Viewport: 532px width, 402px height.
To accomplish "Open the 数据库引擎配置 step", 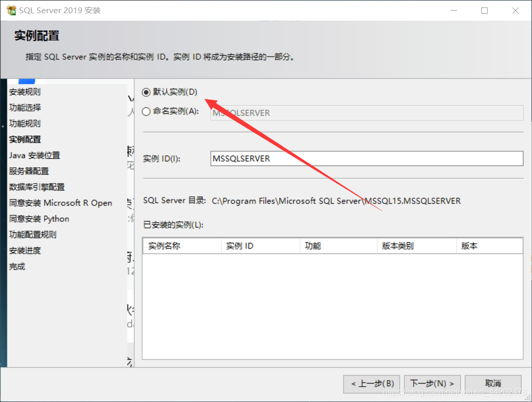I will click(x=36, y=187).
